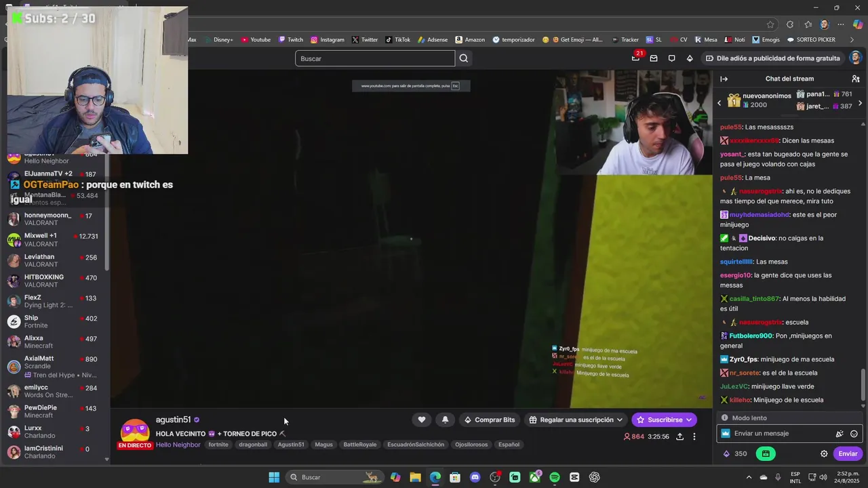Open the Youtube bookmark
868x488 pixels.
[x=256, y=40]
